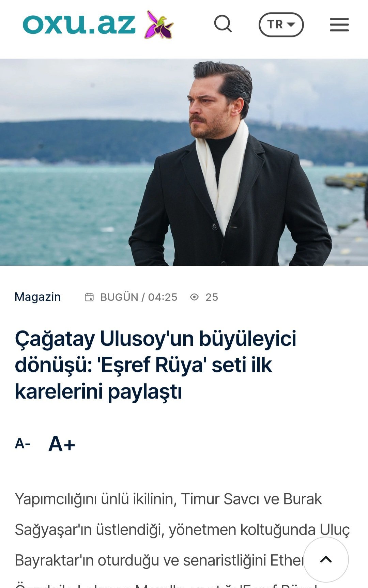Click the line starting with Bayraktar'ın
The image size is (368, 588).
coord(159,560)
